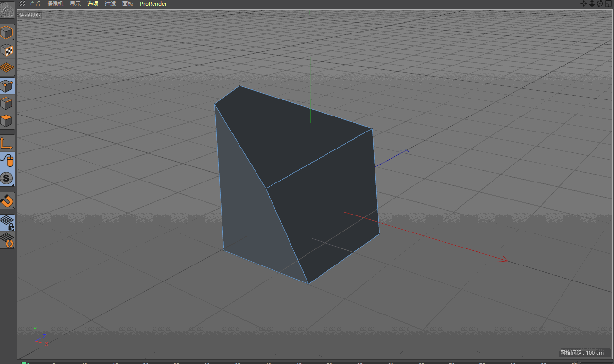Screen dimensions: 614x364
Task: Switch to Polygons mode
Action: click(7, 121)
